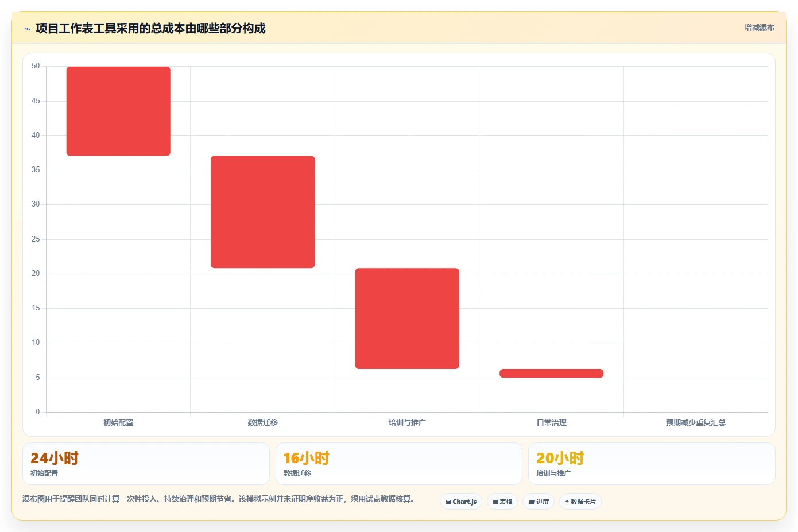Click the 24小时 初始配置 data card
The image size is (798, 532).
(146, 464)
